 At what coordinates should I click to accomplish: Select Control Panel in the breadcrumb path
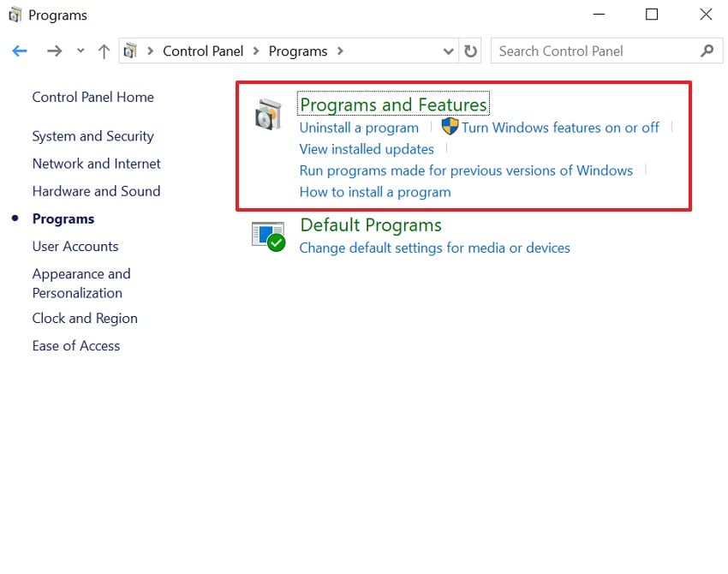click(203, 51)
